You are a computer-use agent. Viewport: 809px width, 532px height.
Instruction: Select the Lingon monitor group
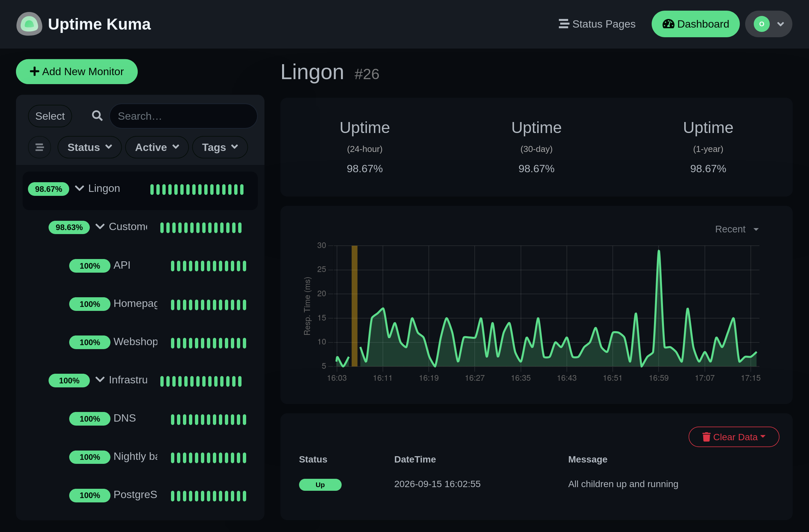(x=140, y=191)
